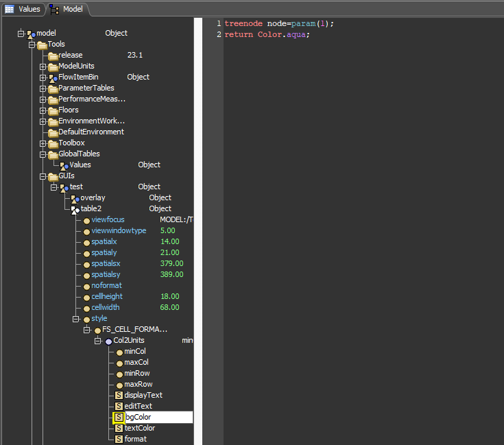
Task: Click the overlay object icon
Action: click(75, 198)
